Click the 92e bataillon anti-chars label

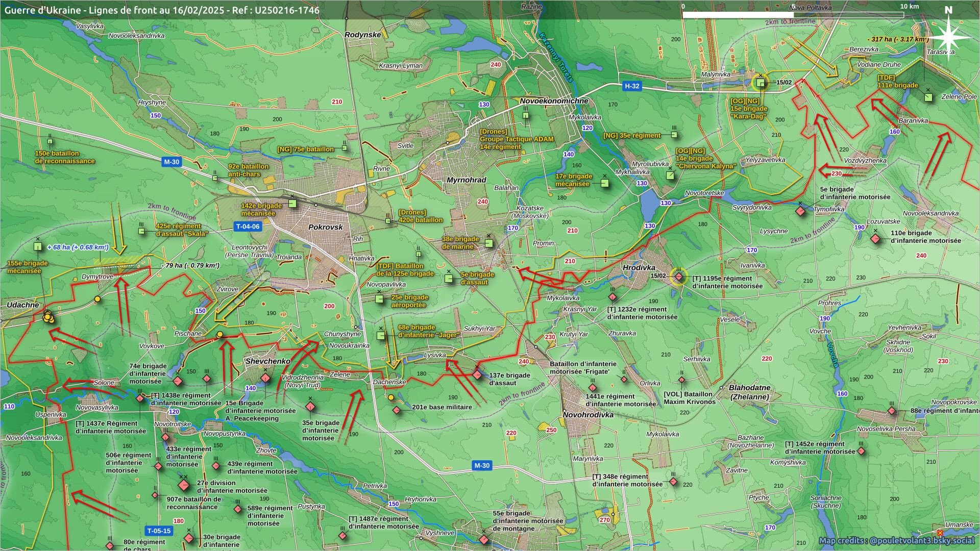(249, 170)
